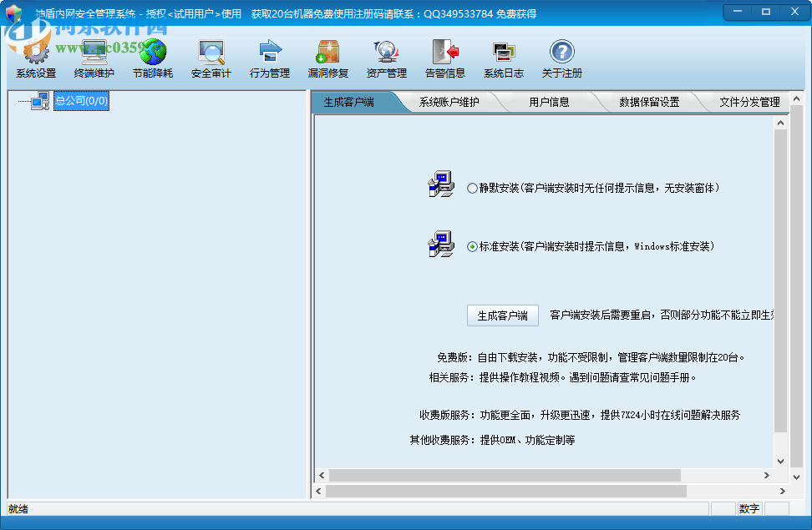Open 资产管理 toolbar icon
812x530 pixels.
386,53
